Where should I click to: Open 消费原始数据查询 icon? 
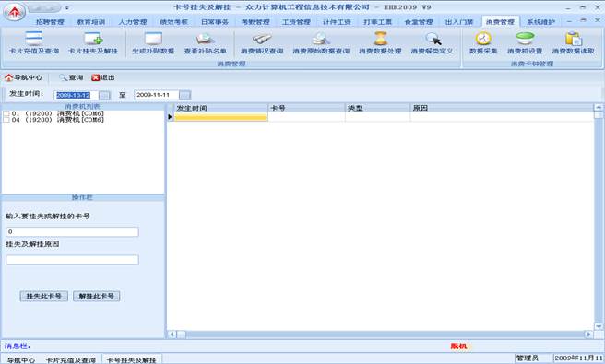(321, 42)
